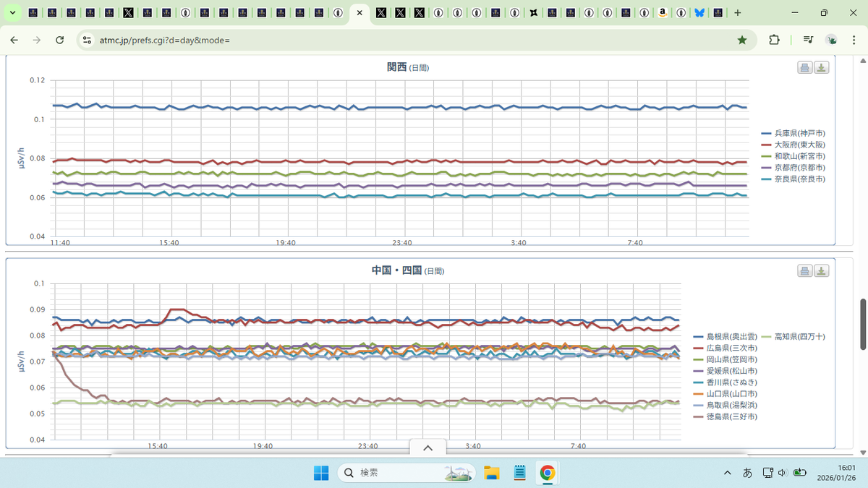The image size is (868, 488).
Task: Print the 中国・四国 chart
Action: [804, 270]
